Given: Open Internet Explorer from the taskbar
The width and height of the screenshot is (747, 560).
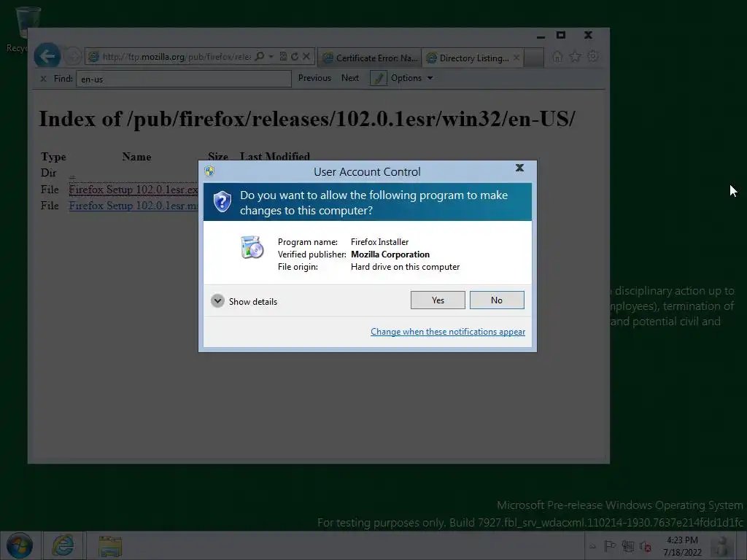Looking at the screenshot, I should tap(63, 545).
